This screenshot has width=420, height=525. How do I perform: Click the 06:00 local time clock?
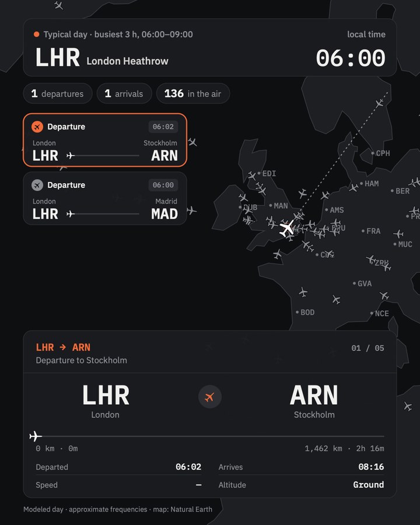(x=351, y=58)
